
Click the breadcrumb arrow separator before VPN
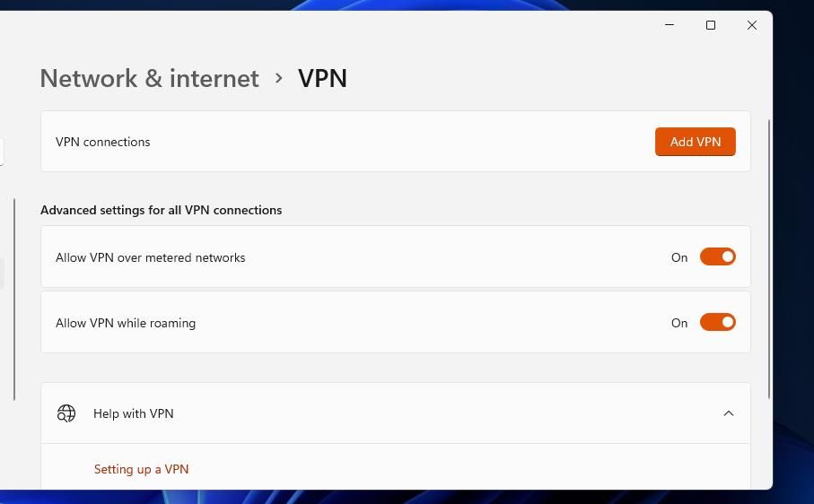[278, 79]
